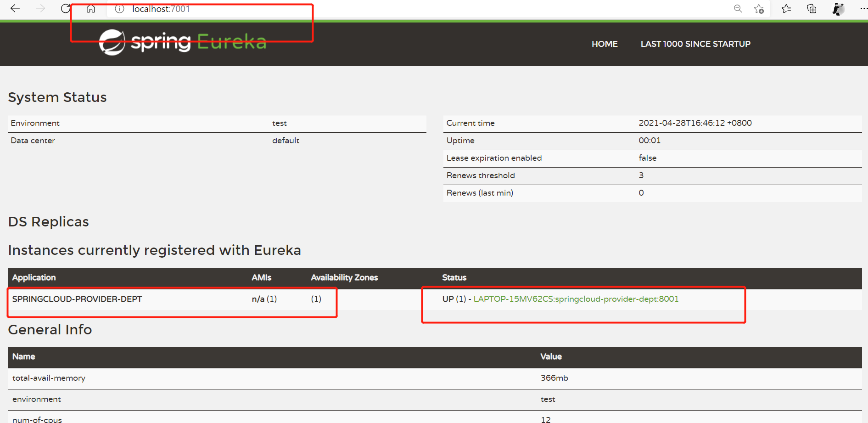Viewport: 868px width, 423px height.
Task: Click the General Info heading
Action: click(50, 330)
